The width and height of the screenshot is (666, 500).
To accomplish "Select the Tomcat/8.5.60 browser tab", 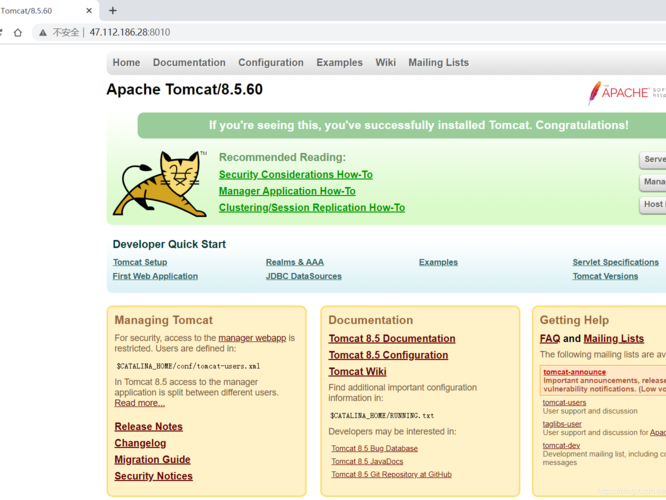I will point(47,11).
